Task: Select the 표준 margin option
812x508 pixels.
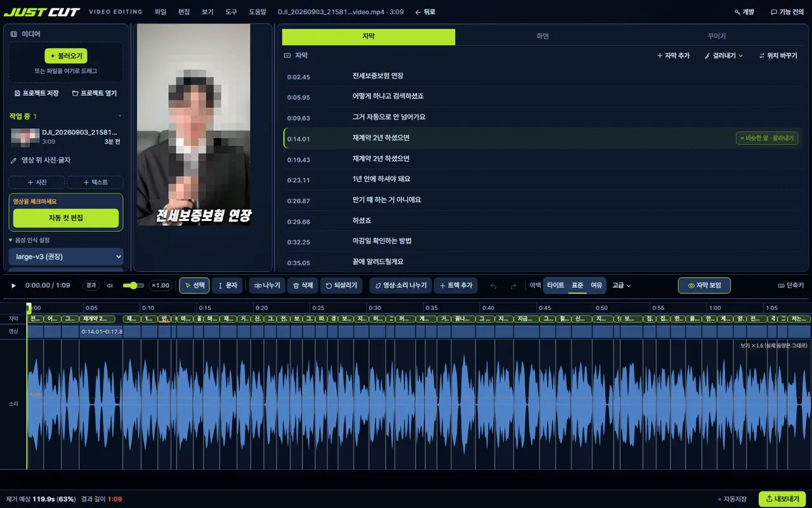Action: (577, 286)
